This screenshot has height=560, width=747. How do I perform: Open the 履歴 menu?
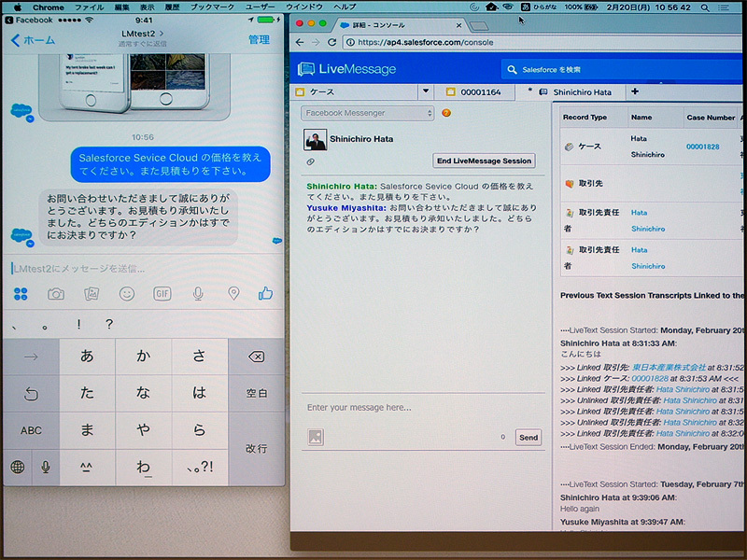click(172, 7)
